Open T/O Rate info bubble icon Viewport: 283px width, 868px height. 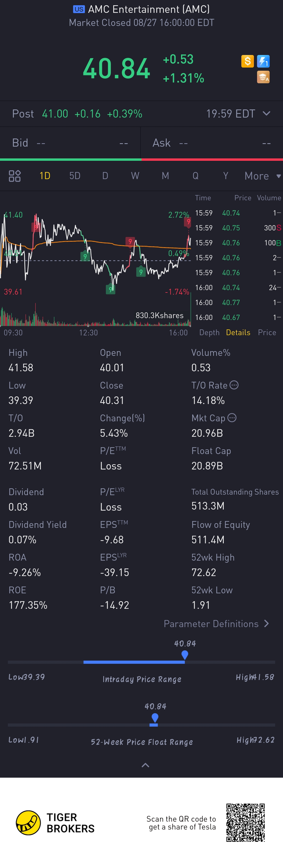pos(234,385)
